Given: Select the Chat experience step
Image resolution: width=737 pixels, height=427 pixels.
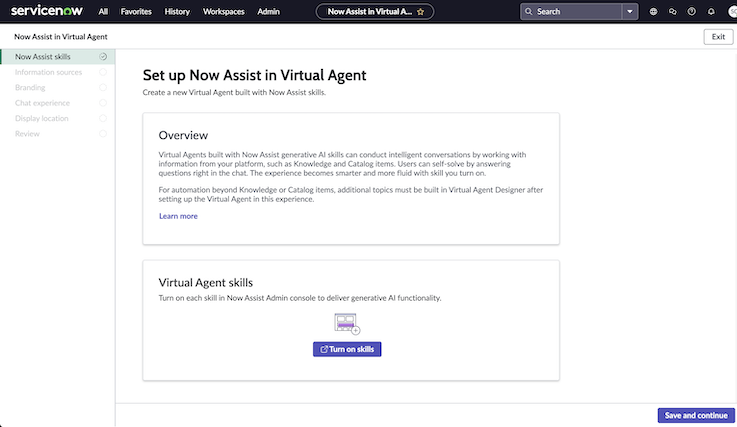Looking at the screenshot, I should pos(57,103).
